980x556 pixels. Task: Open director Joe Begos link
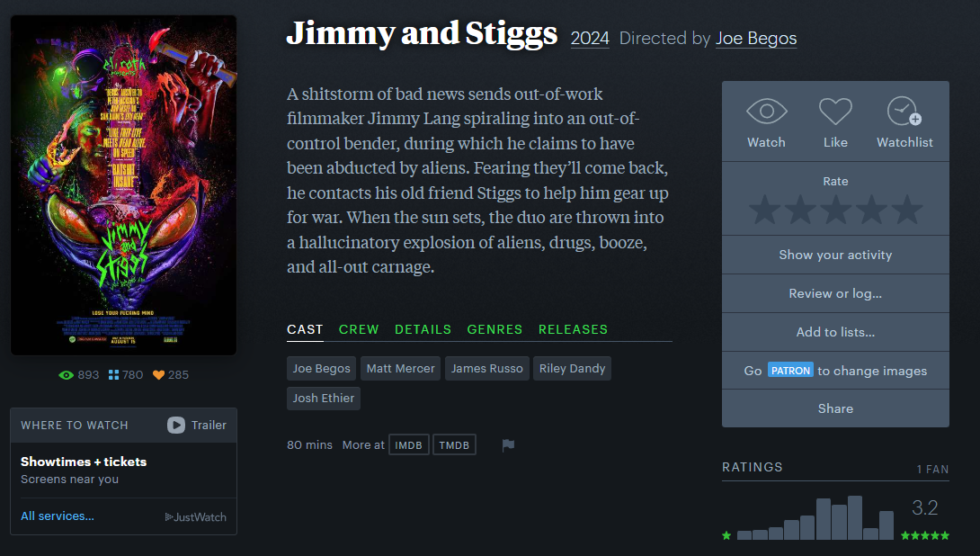[x=755, y=39]
